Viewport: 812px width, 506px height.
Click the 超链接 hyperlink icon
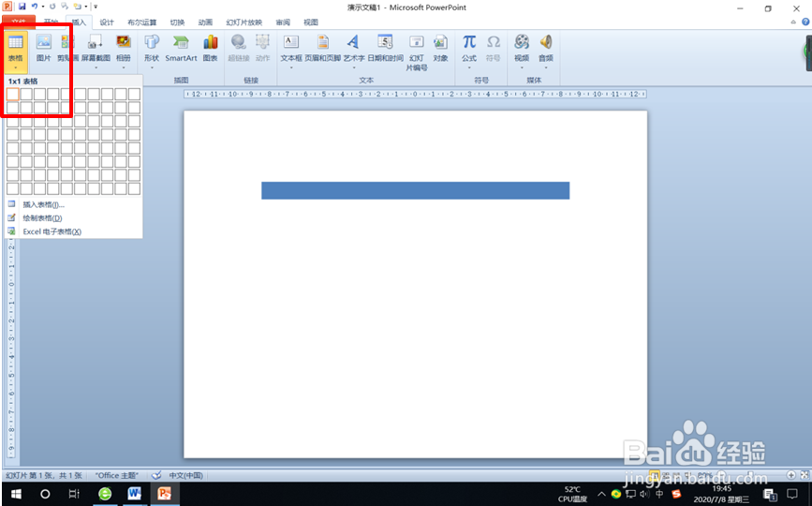pos(238,42)
